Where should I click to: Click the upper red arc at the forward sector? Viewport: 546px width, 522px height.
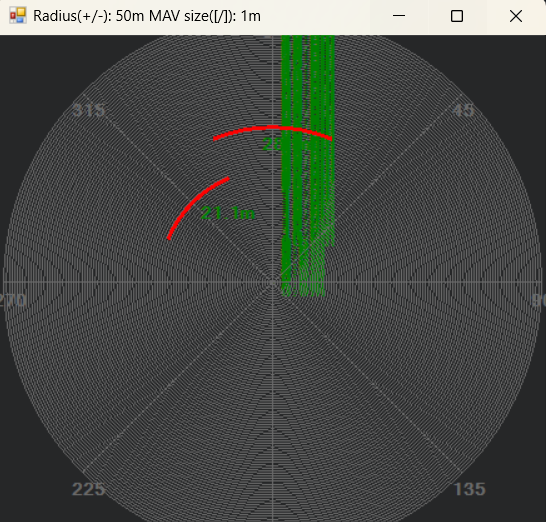pyautogui.click(x=272, y=132)
